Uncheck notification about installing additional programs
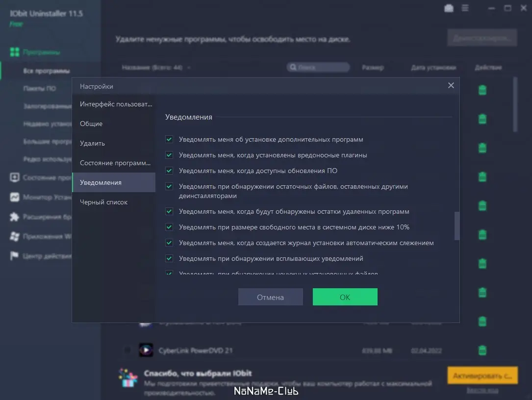The width and height of the screenshot is (532, 400). tap(169, 139)
